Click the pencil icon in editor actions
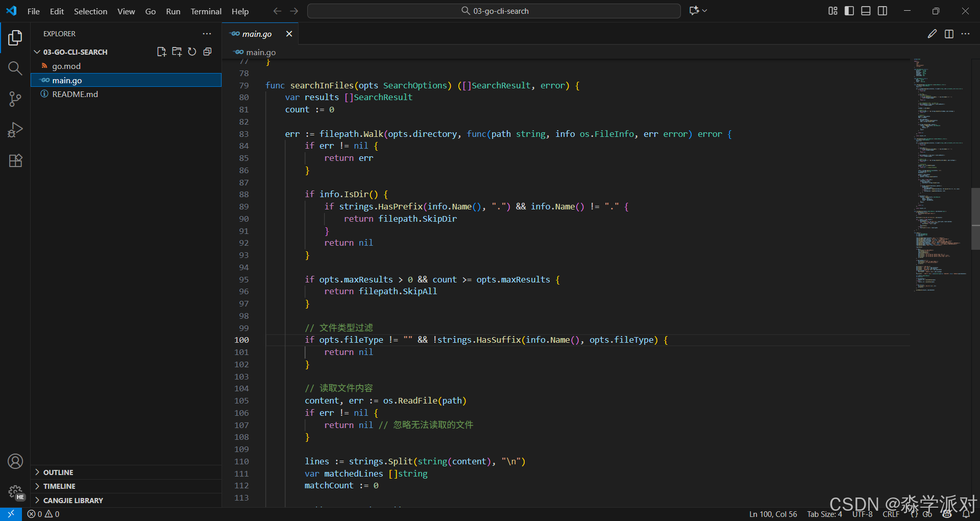 pos(932,34)
